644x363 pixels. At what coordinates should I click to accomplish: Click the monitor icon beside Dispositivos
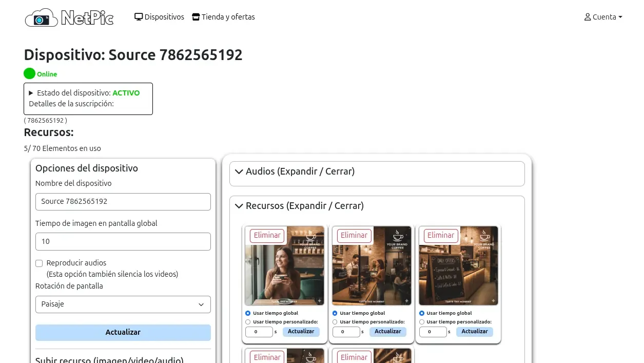tap(139, 17)
